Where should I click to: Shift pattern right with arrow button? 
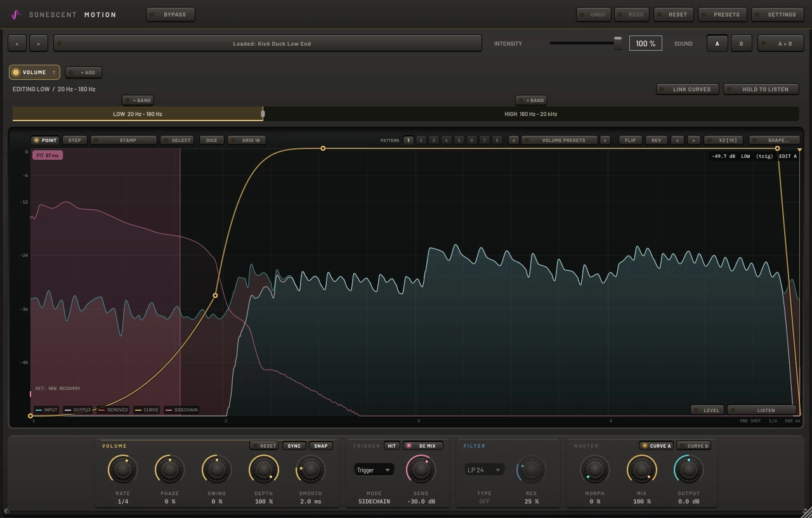click(x=693, y=140)
